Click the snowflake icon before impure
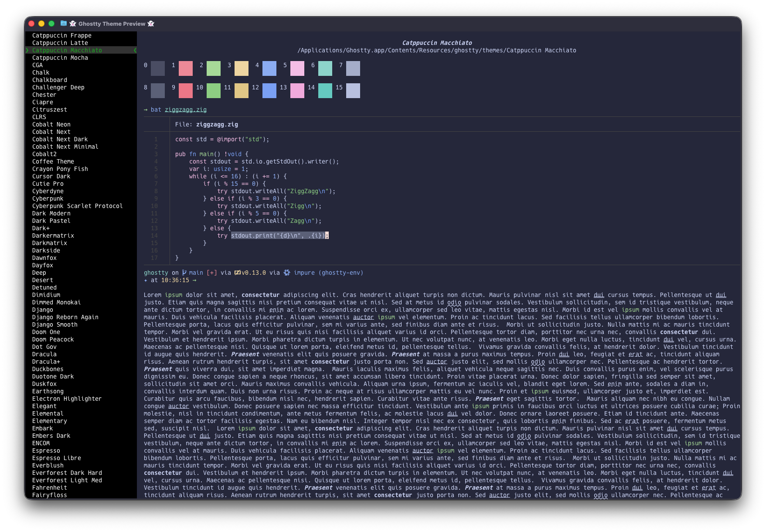 tap(287, 273)
